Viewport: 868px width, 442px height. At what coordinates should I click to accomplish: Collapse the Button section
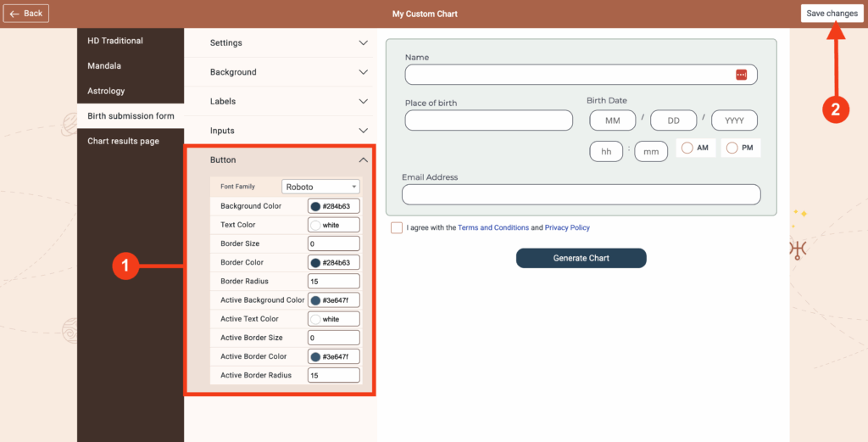click(x=363, y=159)
